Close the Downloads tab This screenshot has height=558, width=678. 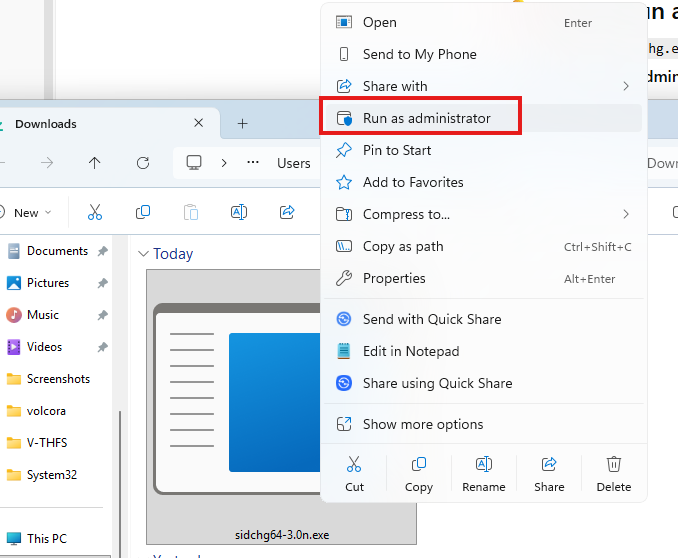coord(198,123)
